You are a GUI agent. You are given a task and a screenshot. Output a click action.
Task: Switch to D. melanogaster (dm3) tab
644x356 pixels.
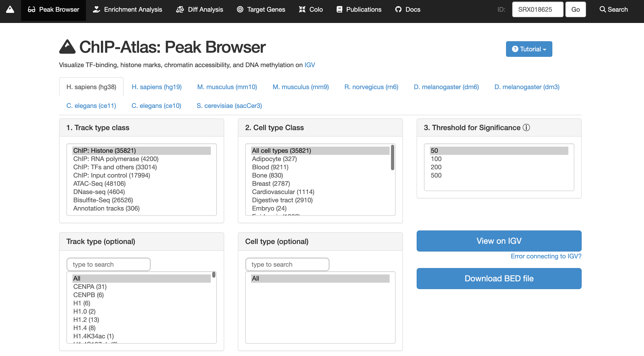(527, 87)
